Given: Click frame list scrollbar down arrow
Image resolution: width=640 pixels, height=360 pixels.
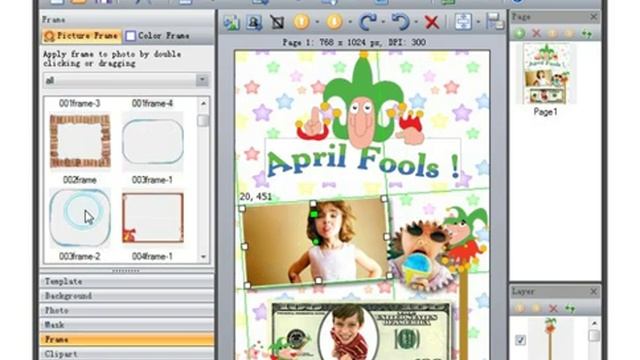Looking at the screenshot, I should (x=203, y=257).
